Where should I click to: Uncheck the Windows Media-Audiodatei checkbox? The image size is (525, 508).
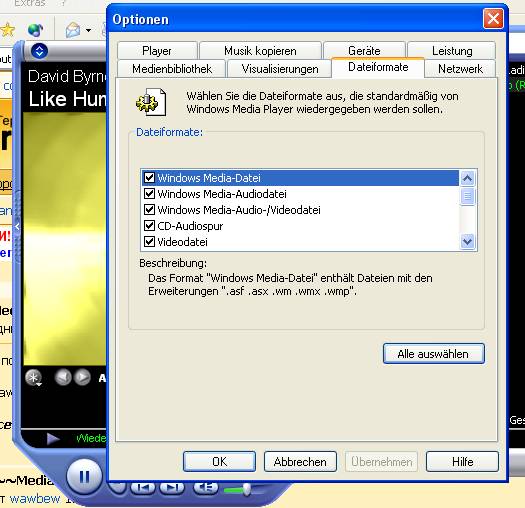pyautogui.click(x=149, y=194)
